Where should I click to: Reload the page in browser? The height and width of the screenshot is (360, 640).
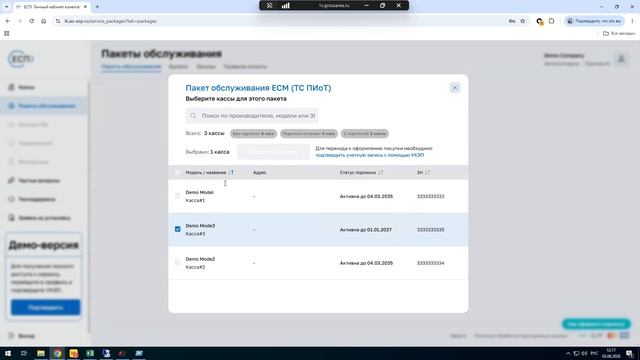click(x=31, y=21)
